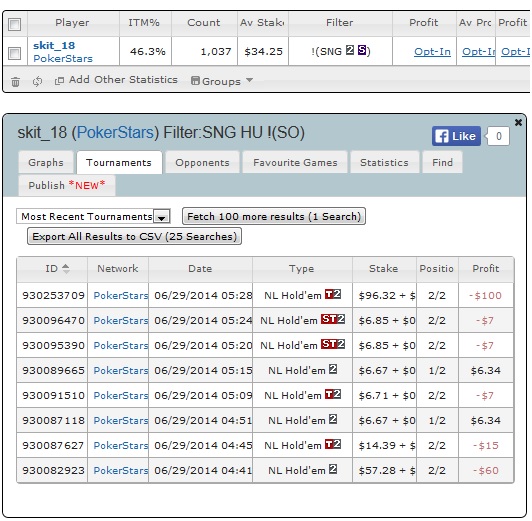Select the Tournaments tab

click(x=119, y=162)
